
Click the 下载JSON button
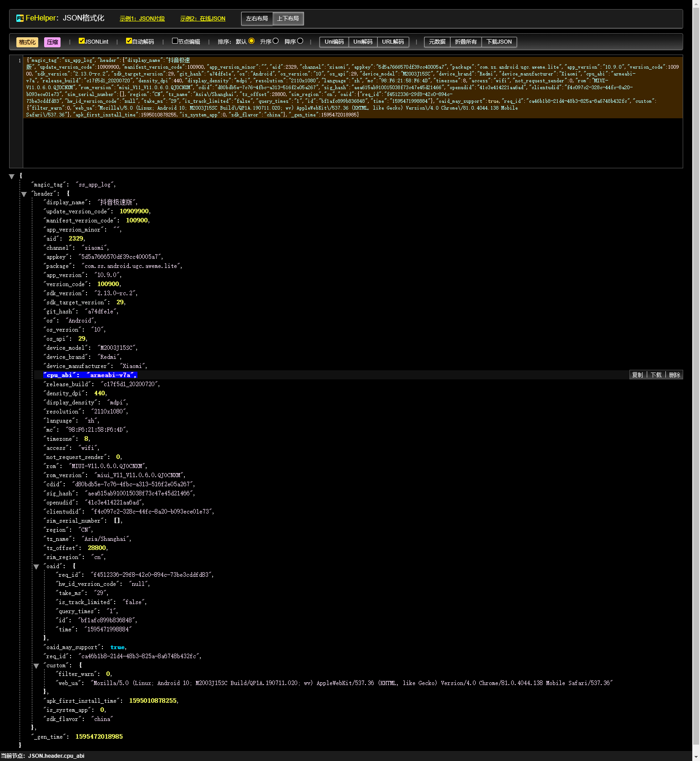tap(499, 42)
